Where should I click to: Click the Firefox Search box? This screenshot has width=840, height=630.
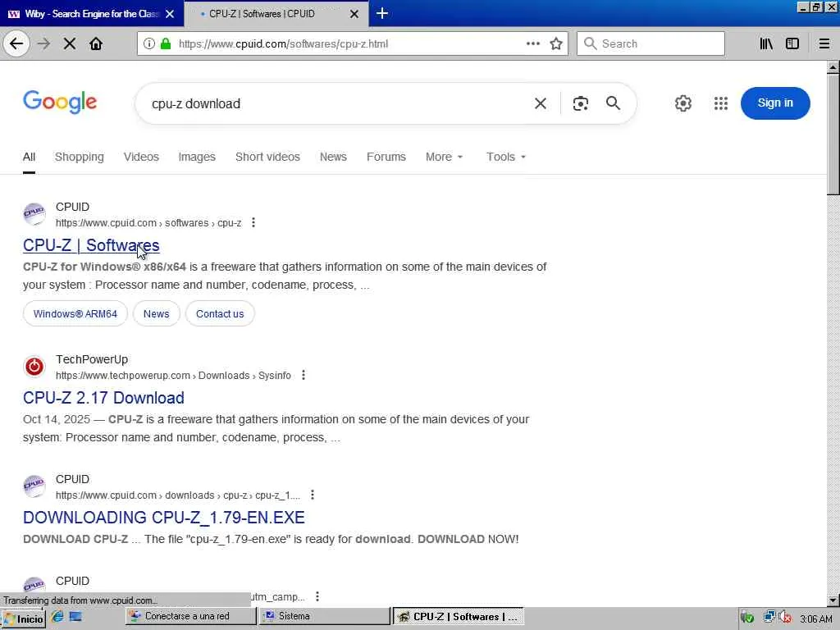pos(651,43)
